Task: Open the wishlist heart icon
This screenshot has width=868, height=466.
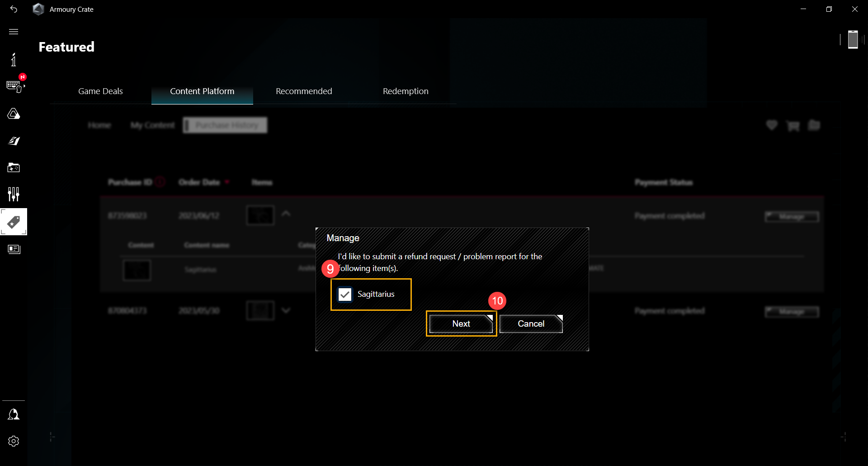Action: (772, 125)
